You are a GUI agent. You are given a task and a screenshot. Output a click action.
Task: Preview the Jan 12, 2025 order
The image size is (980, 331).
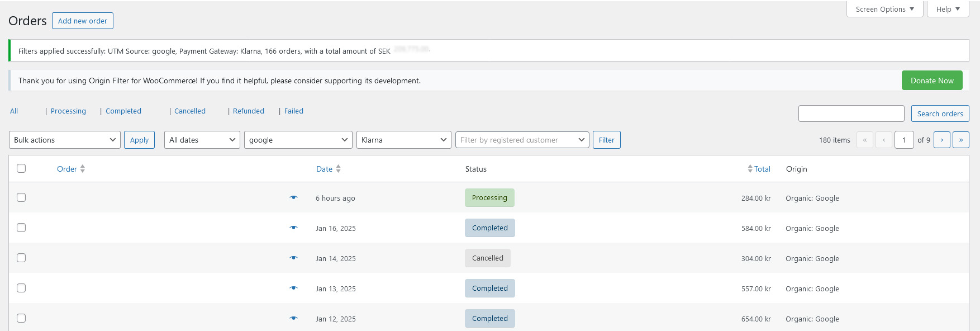pyautogui.click(x=293, y=318)
